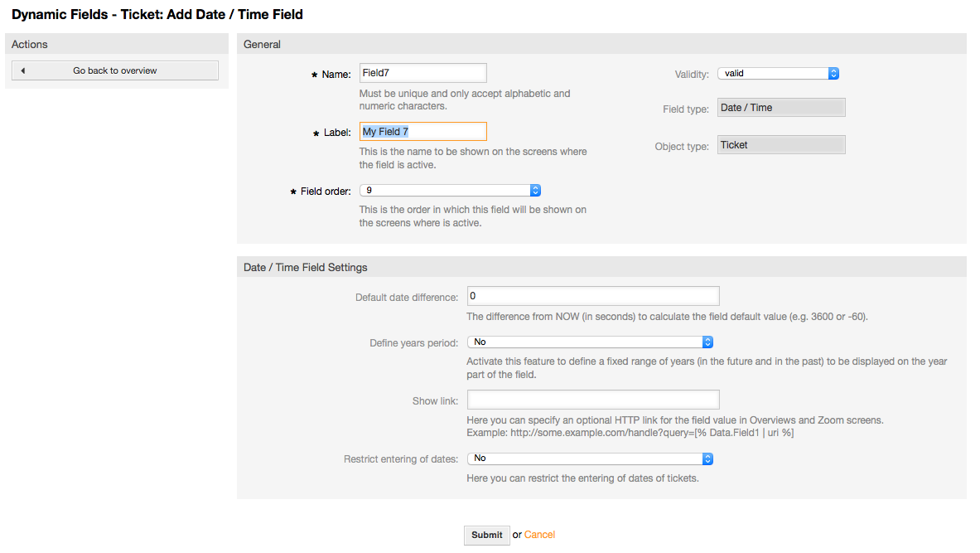Click Define years period arrow icon
This screenshot has height=553, width=980.
point(707,342)
